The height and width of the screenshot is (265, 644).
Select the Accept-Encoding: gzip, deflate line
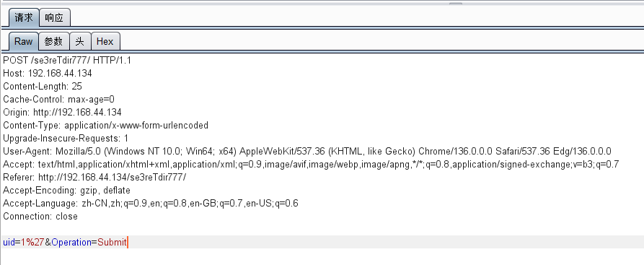tap(66, 191)
